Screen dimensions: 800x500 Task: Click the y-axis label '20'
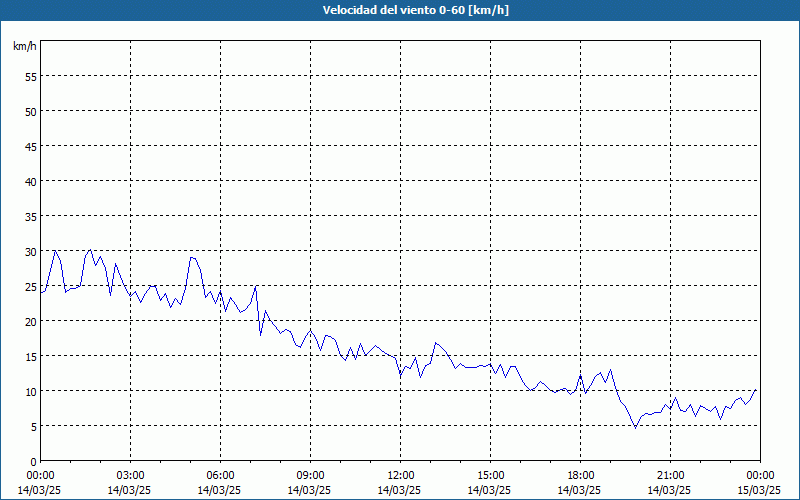tap(31, 321)
